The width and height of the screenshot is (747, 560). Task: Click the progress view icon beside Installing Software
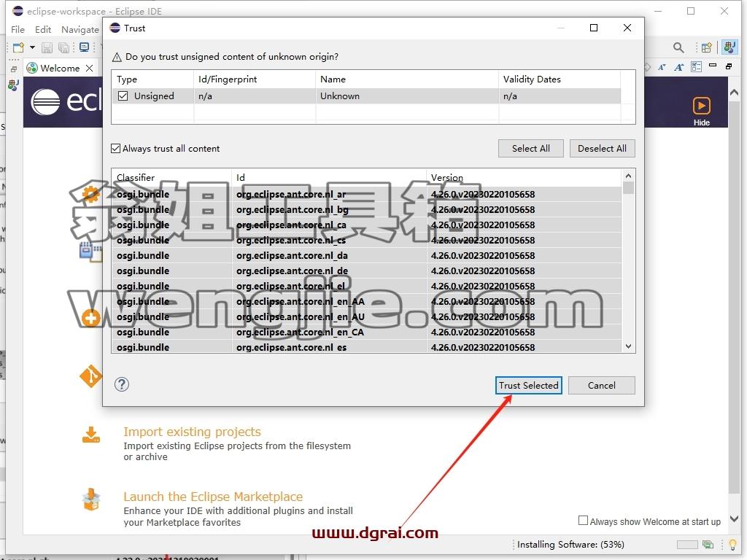pos(708,544)
